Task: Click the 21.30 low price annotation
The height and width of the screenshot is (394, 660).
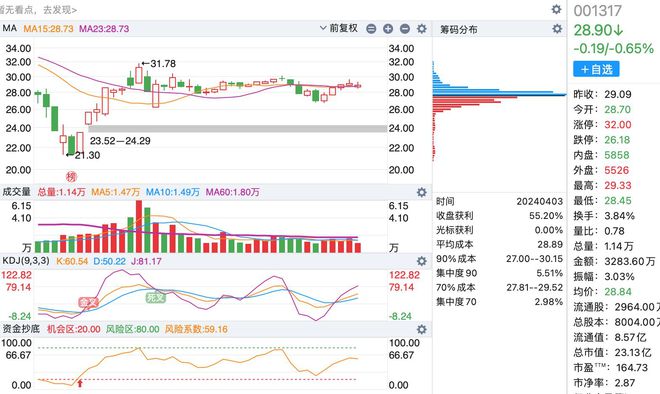Action: (x=83, y=155)
